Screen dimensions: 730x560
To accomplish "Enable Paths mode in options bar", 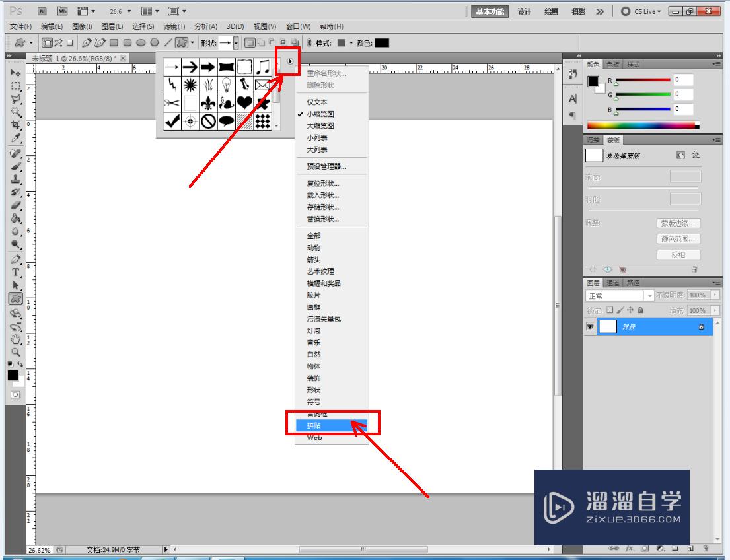I will coord(58,43).
